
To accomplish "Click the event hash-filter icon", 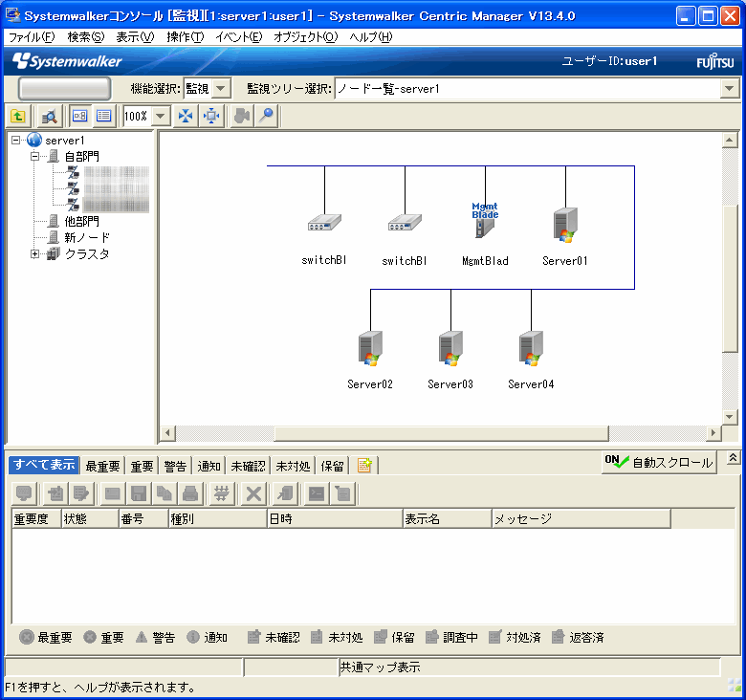I will tap(222, 493).
